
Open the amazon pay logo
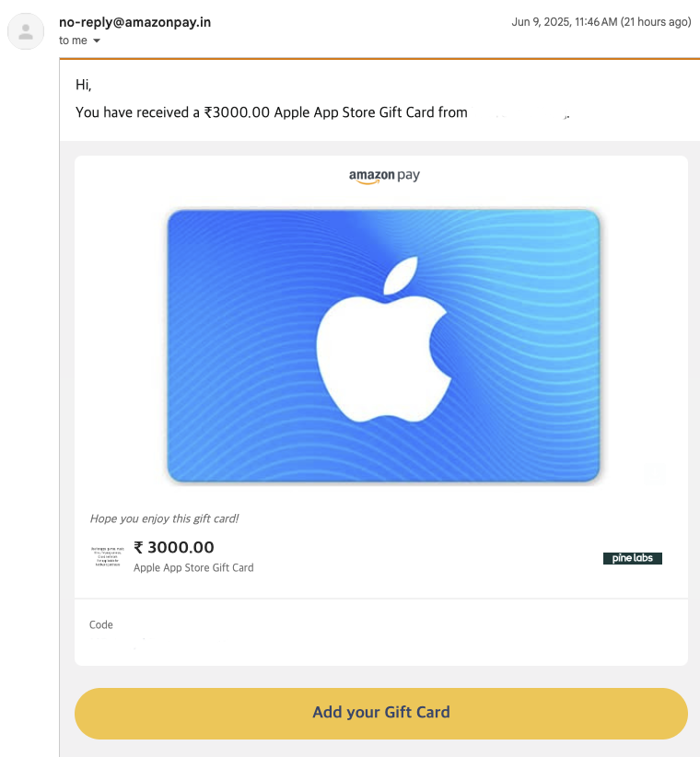click(x=384, y=176)
